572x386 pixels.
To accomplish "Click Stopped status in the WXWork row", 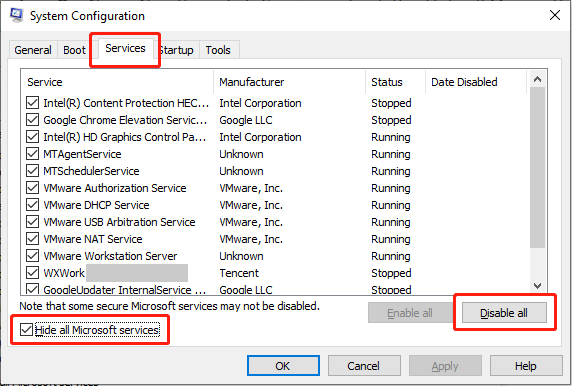I will coord(391,273).
